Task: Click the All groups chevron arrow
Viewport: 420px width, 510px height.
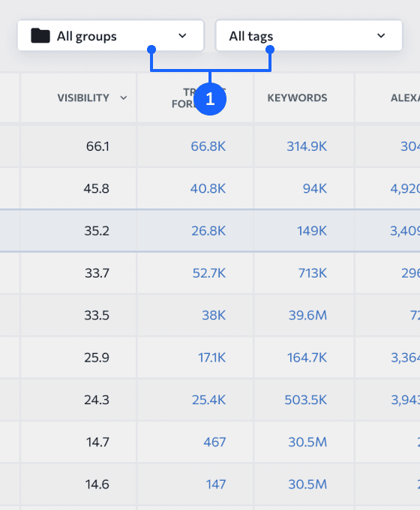Action: click(182, 36)
